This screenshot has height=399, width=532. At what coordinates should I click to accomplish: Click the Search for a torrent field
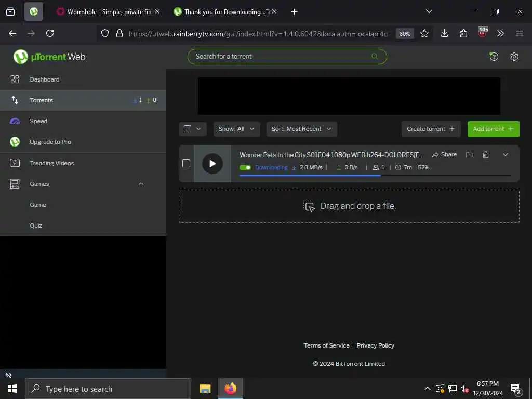287,56
